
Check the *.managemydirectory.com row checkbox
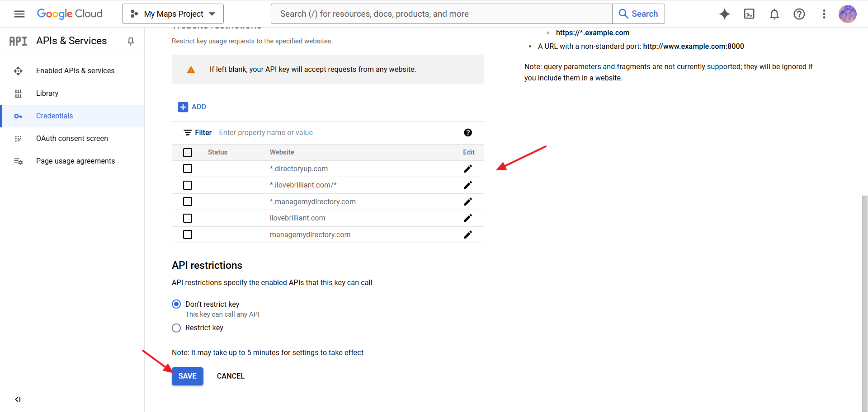point(188,201)
